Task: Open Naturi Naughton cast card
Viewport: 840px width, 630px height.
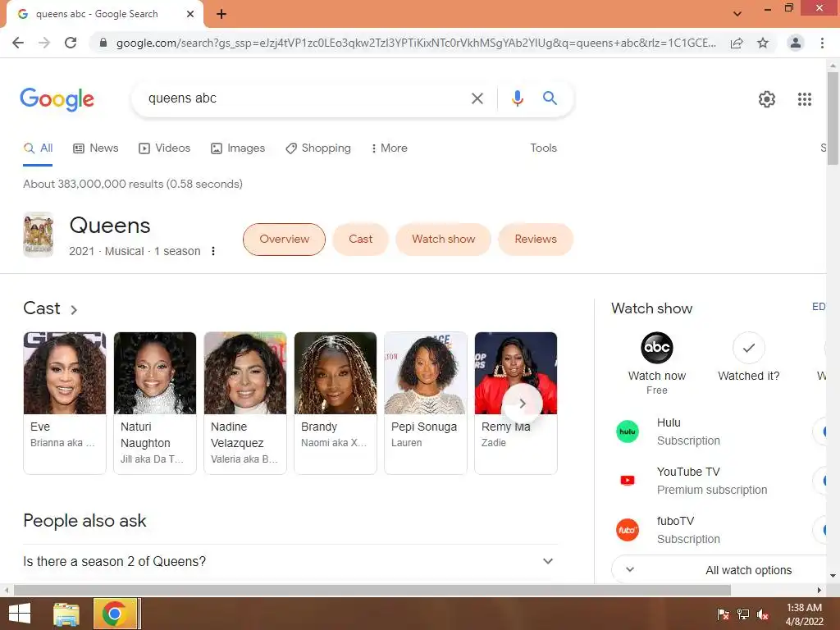Action: pos(155,403)
